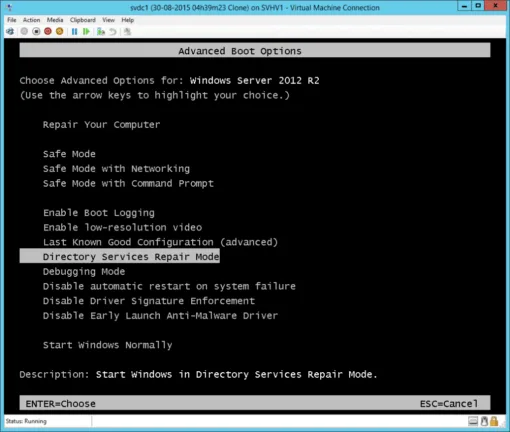
Task: Select Enable Boot Logging
Action: point(99,213)
